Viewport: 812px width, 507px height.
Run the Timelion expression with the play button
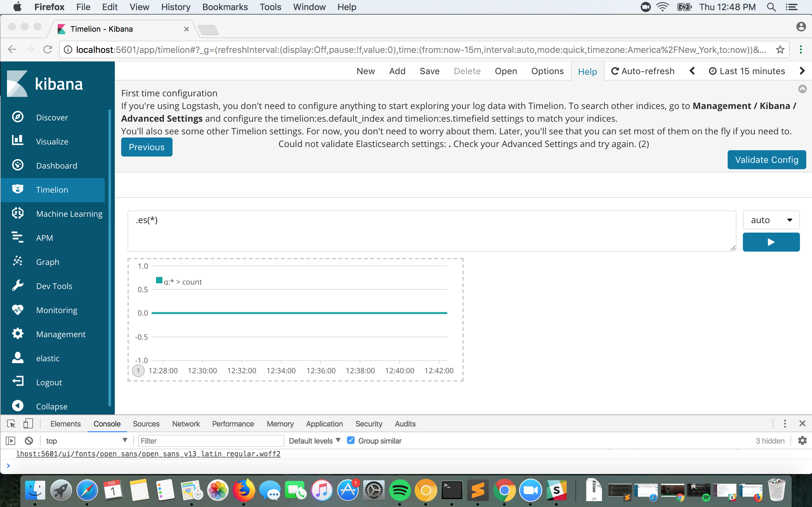(x=771, y=242)
